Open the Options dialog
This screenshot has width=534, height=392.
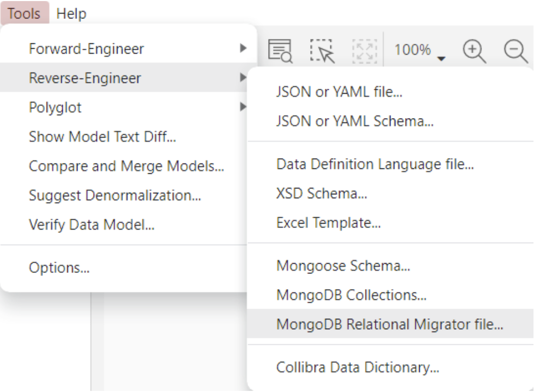[x=54, y=267]
